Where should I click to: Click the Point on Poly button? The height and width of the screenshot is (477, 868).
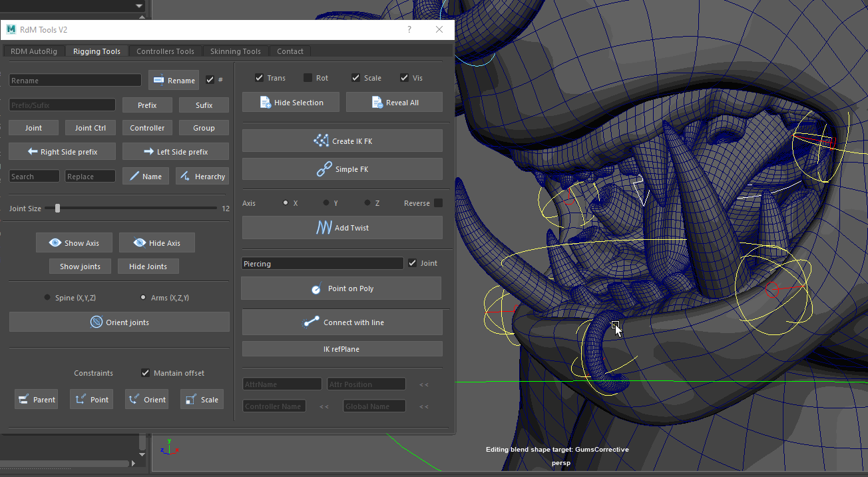click(x=341, y=289)
